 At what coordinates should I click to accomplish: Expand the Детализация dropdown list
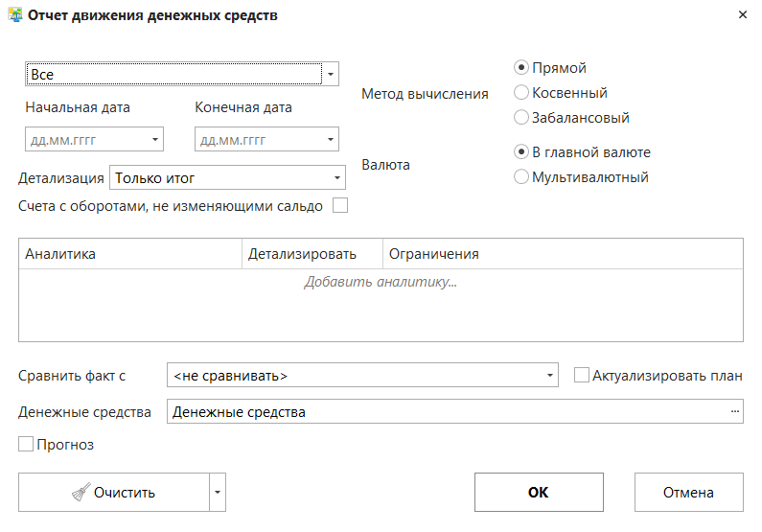(x=336, y=178)
